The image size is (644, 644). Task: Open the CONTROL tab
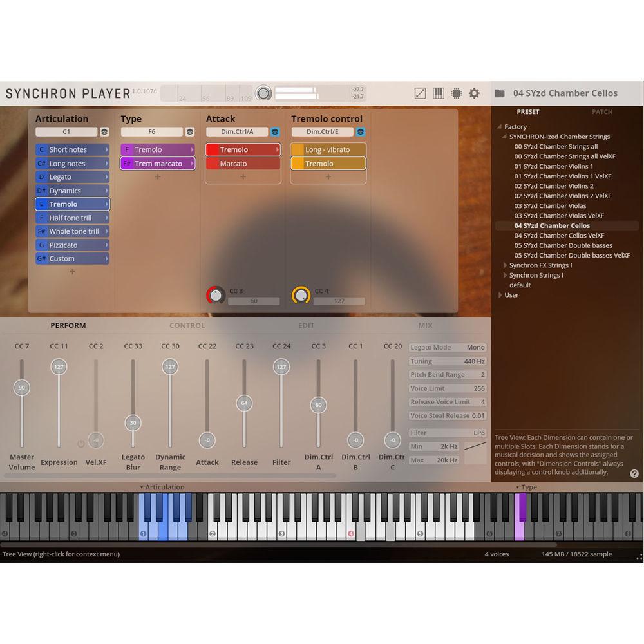(187, 325)
